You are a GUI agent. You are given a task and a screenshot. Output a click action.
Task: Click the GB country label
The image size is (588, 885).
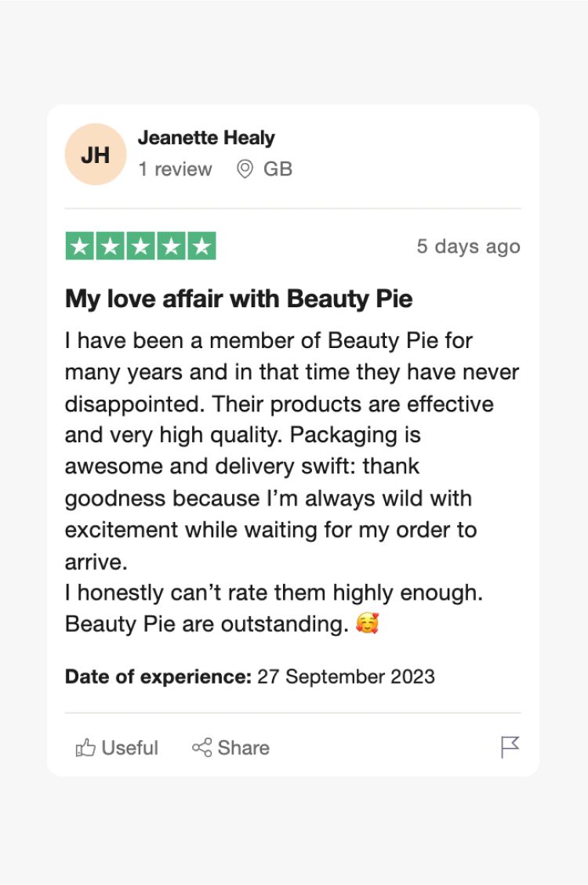pyautogui.click(x=278, y=169)
